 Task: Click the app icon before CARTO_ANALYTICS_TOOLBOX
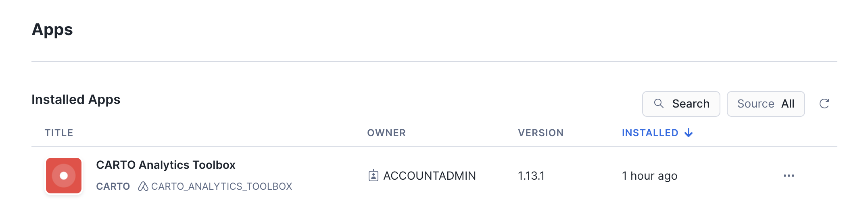pos(143,186)
